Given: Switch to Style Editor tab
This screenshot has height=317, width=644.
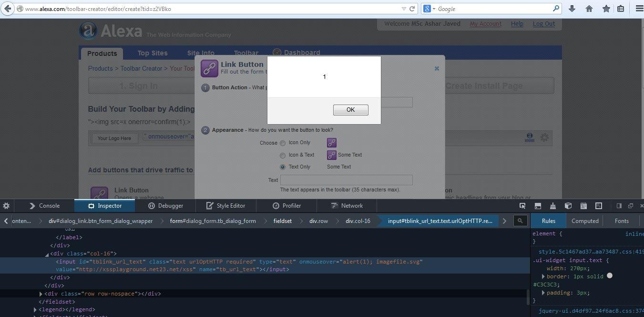Looking at the screenshot, I should click(226, 206).
